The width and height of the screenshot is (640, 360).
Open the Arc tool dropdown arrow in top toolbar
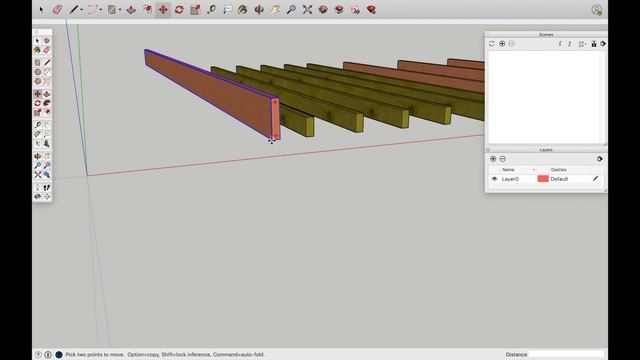[x=101, y=10]
